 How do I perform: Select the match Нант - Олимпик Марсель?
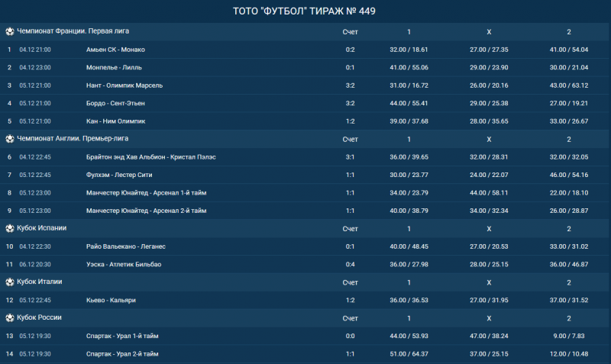point(124,85)
